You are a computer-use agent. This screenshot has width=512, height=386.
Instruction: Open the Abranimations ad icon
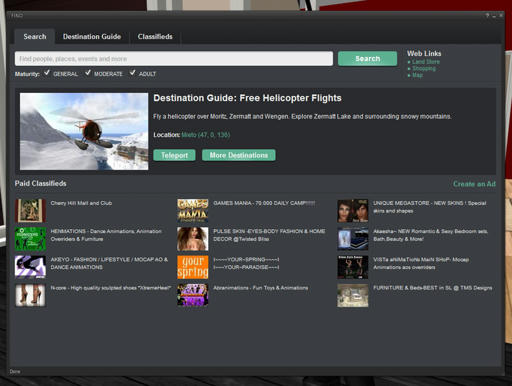(x=193, y=295)
